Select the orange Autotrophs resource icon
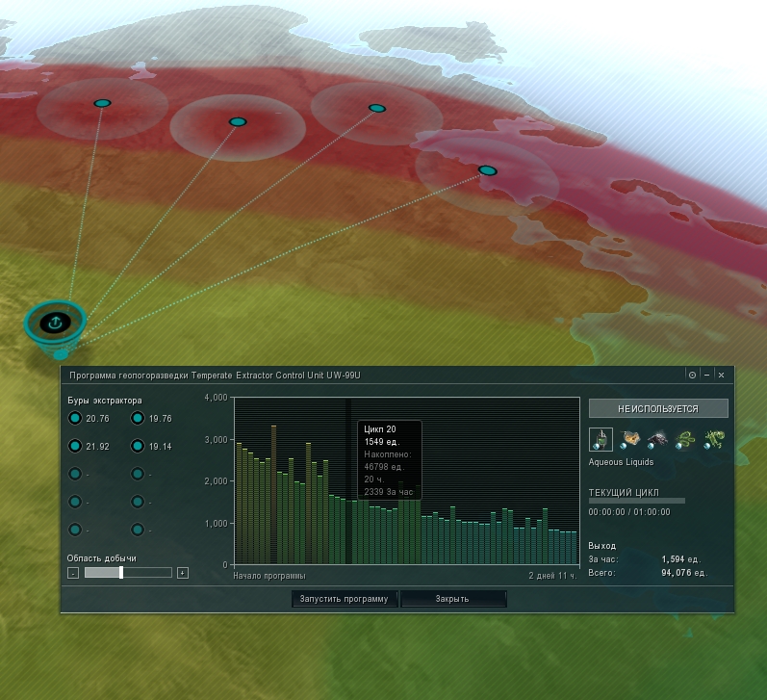 click(629, 439)
